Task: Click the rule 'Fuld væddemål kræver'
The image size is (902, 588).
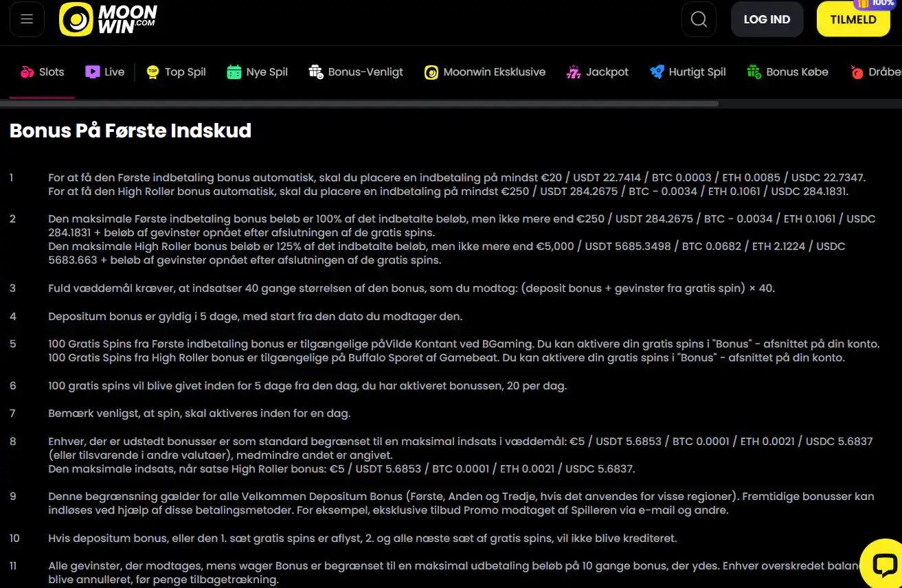Action: coord(411,289)
